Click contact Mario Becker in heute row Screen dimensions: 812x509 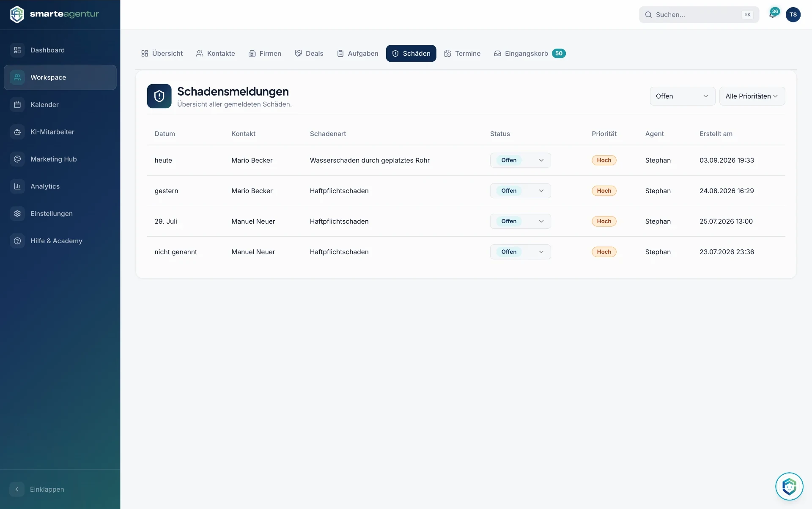coord(252,160)
